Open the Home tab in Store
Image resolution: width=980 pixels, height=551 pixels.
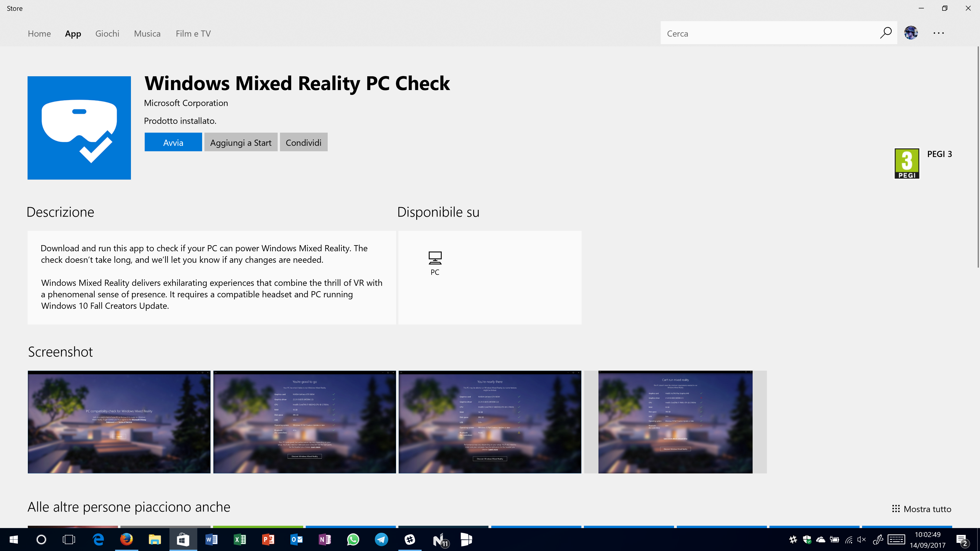(x=39, y=33)
